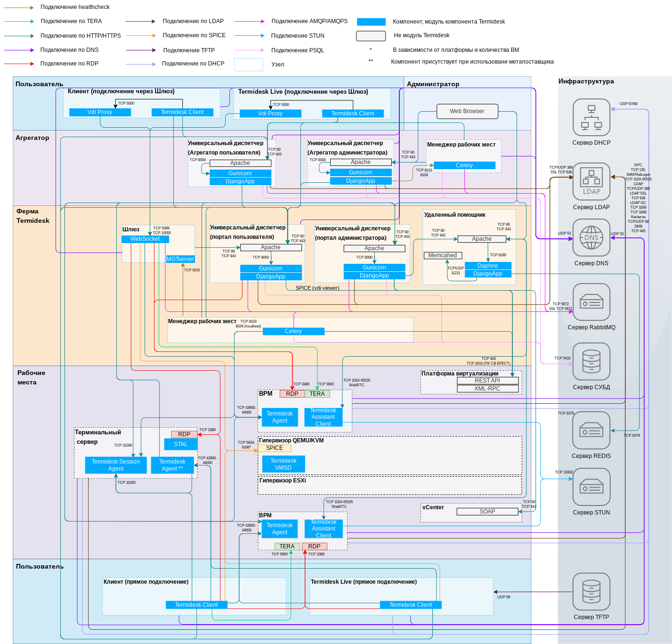Select Vdi Proxy in gateway Termidesk Live node
Screen dimensions: 672x644
pyautogui.click(x=270, y=114)
